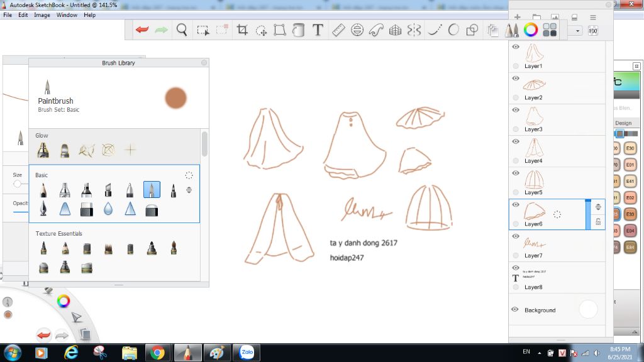Select the Quick Transform tool

pyautogui.click(x=261, y=30)
